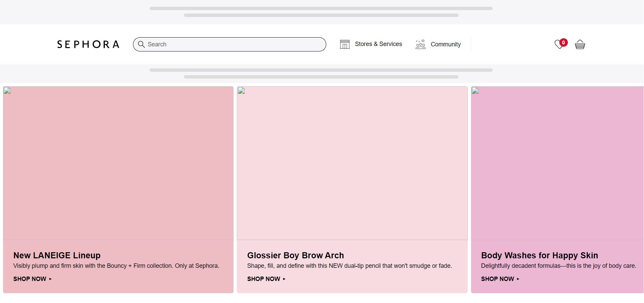Click the Body Washes for Happy Skin heading
Viewport: 644px width, 303px height.
coord(539,255)
